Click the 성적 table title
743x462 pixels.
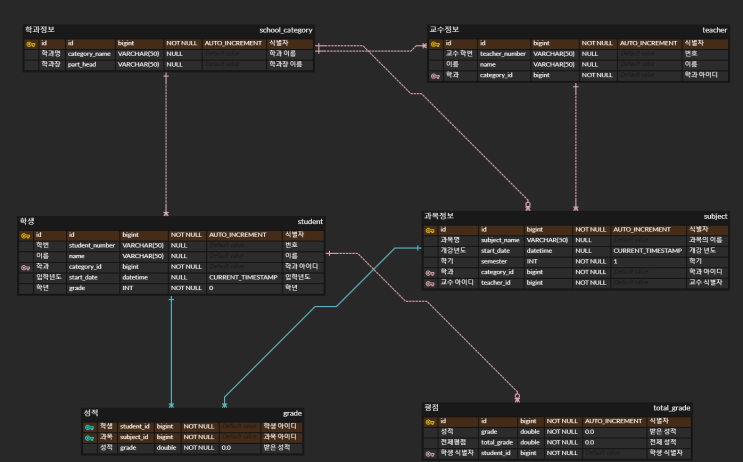coord(91,413)
